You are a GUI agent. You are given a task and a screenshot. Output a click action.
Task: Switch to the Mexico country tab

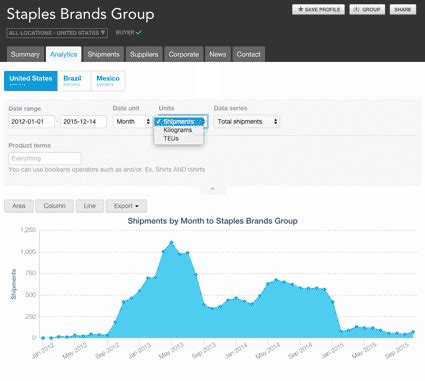108,81
